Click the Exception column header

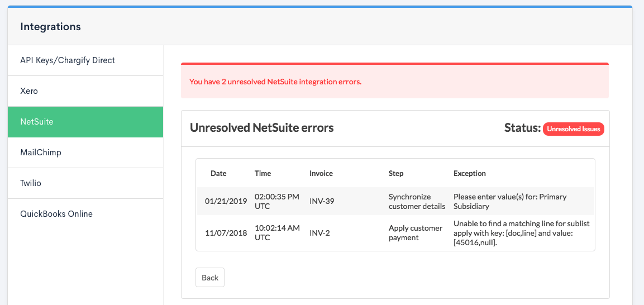[x=469, y=173]
